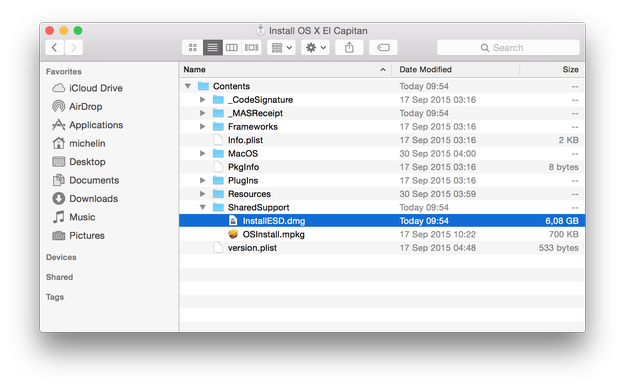
Task: Switch to Cover Flow view
Action: pyautogui.click(x=251, y=48)
